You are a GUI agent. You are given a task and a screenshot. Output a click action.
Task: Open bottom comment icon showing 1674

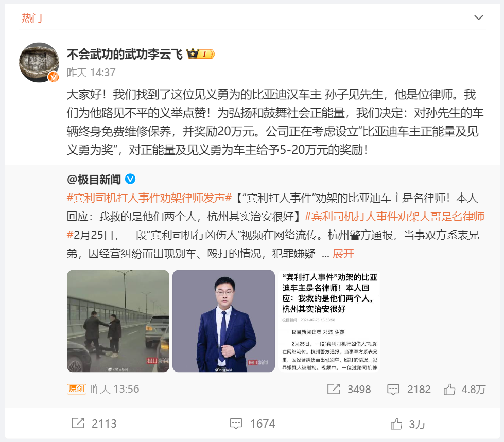tap(236, 423)
